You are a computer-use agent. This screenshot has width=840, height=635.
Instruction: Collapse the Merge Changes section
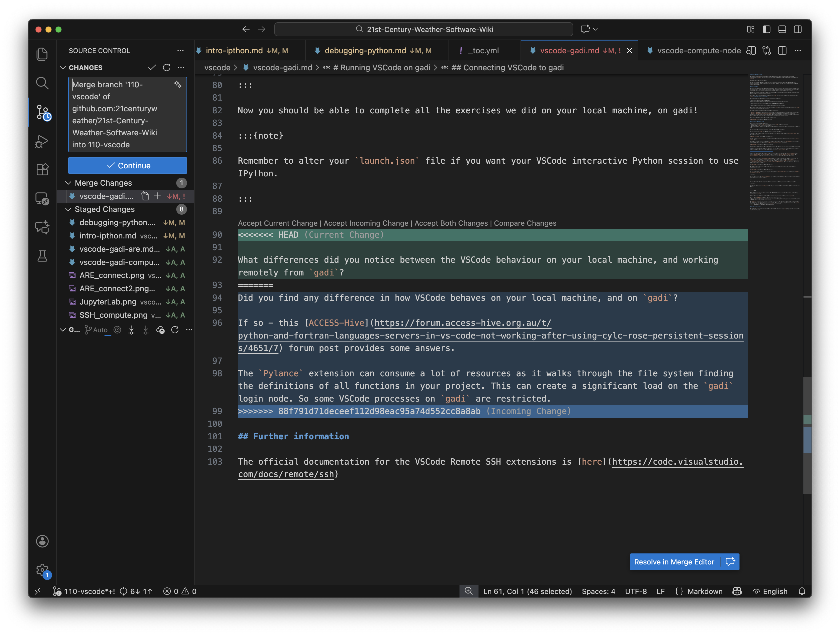pyautogui.click(x=68, y=183)
